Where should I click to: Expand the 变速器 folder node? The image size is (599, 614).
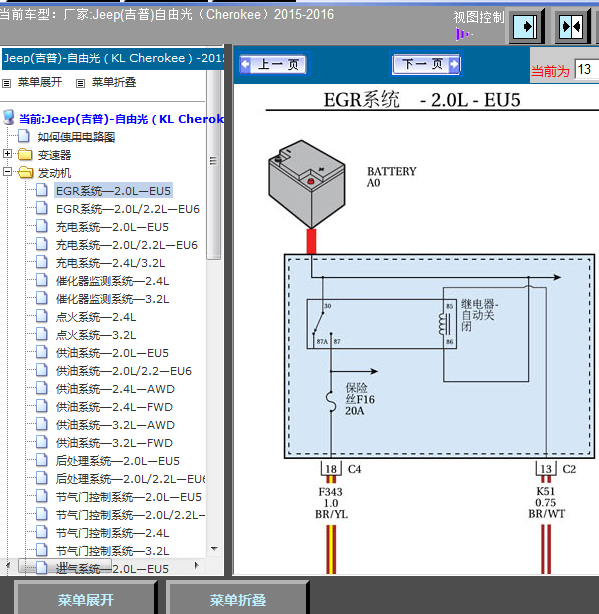click(x=7, y=154)
